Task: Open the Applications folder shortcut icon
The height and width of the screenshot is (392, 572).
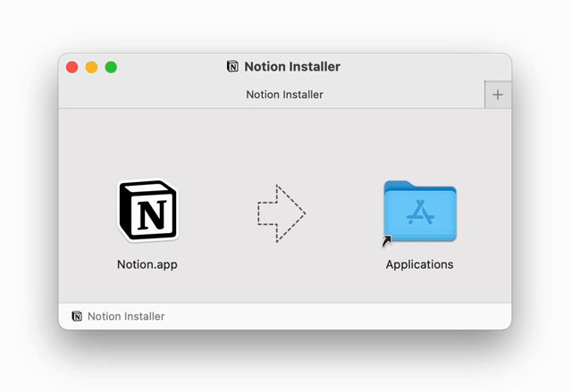Action: click(419, 212)
